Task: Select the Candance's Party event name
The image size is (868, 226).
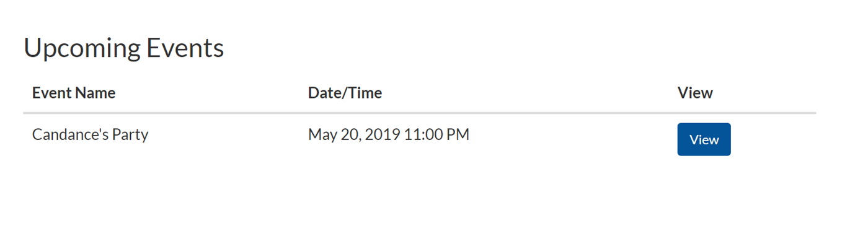Action: pos(90,134)
